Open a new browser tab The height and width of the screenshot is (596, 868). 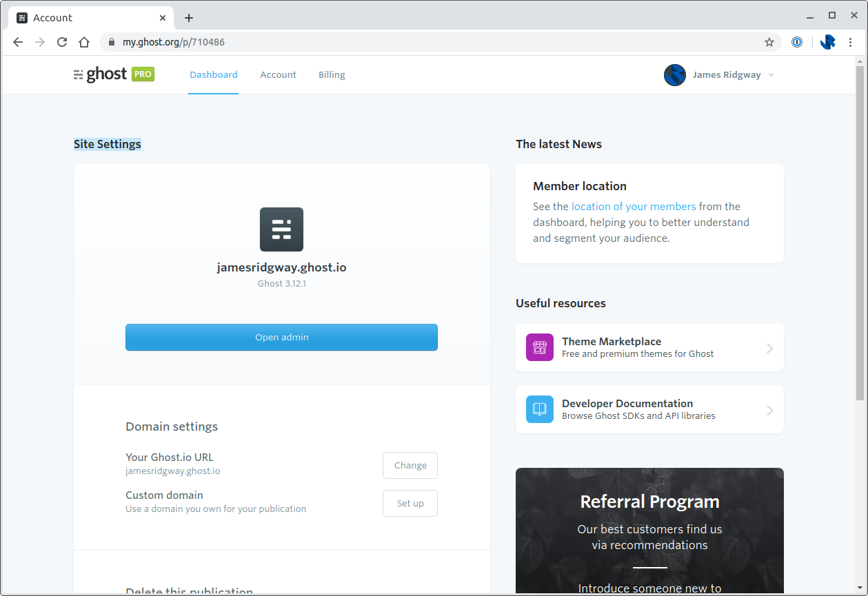(189, 18)
